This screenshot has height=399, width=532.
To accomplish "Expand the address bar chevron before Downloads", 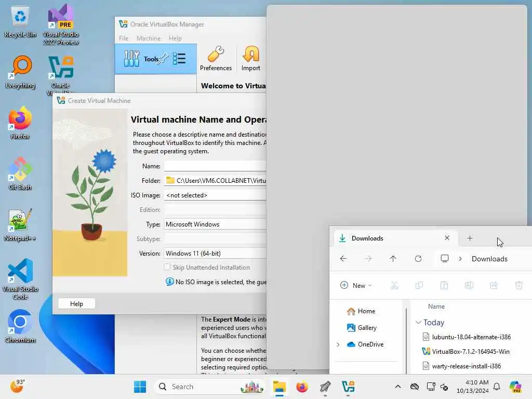I will (460, 259).
